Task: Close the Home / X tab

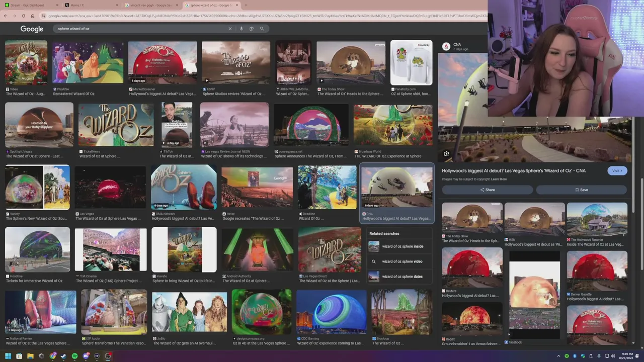Action: [x=117, y=5]
